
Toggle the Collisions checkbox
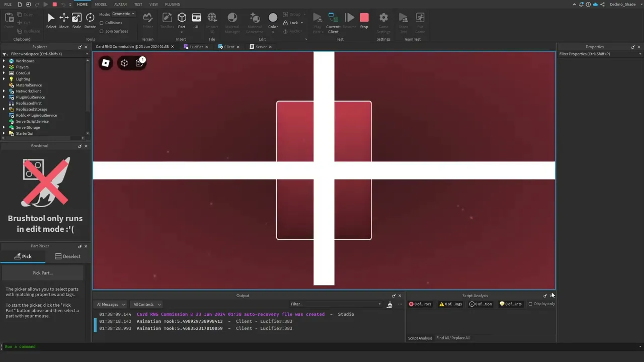tap(102, 23)
